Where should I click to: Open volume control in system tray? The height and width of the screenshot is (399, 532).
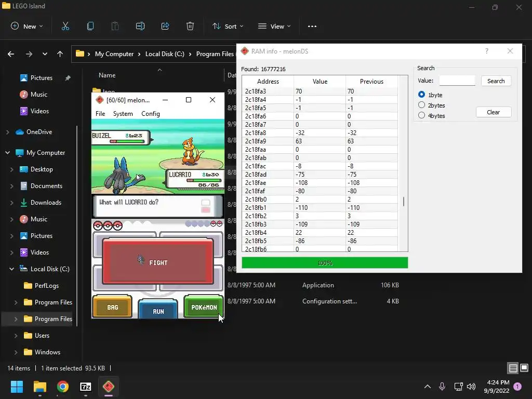(471, 387)
